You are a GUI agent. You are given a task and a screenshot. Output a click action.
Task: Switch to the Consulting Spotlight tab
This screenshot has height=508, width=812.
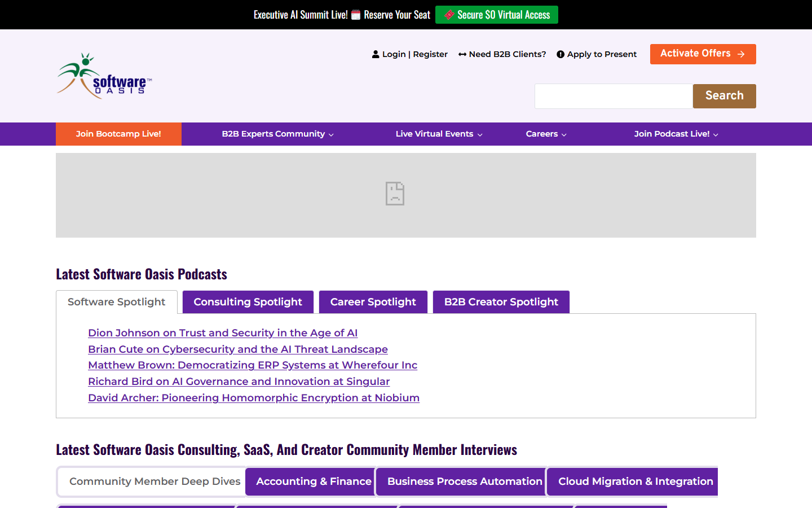pyautogui.click(x=248, y=302)
